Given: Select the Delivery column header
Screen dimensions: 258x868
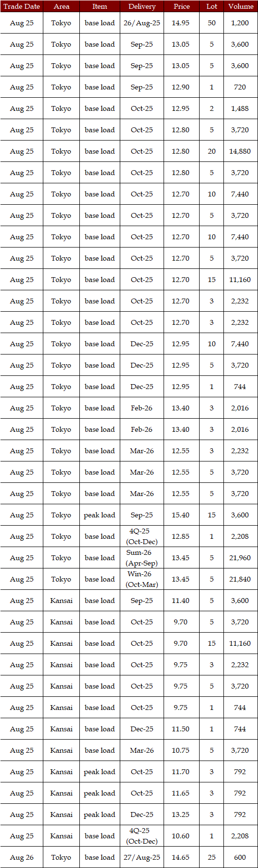Looking at the screenshot, I should click(142, 6).
